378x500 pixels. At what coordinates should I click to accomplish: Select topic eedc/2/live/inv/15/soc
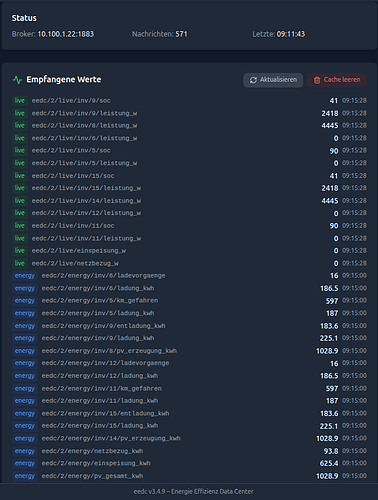pyautogui.click(x=73, y=176)
